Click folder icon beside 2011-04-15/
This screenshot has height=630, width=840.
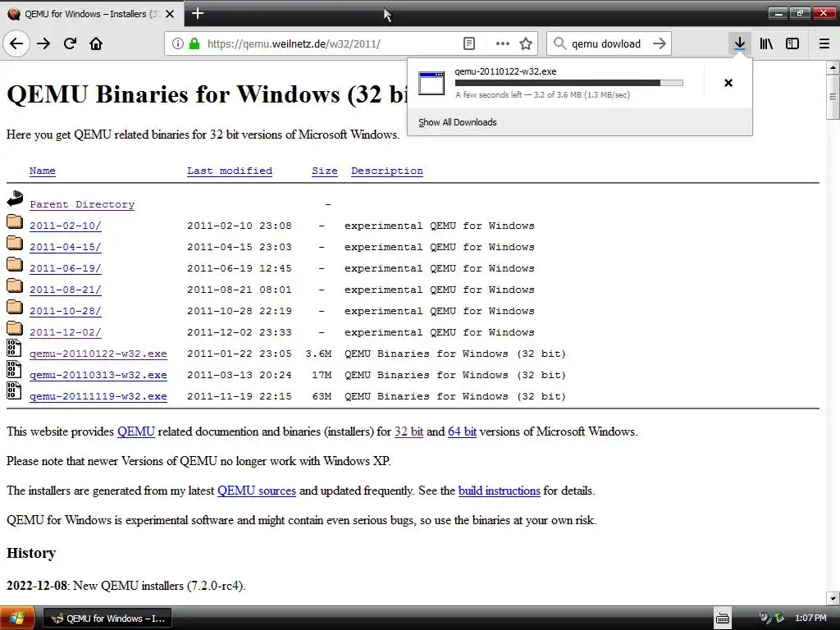point(15,243)
